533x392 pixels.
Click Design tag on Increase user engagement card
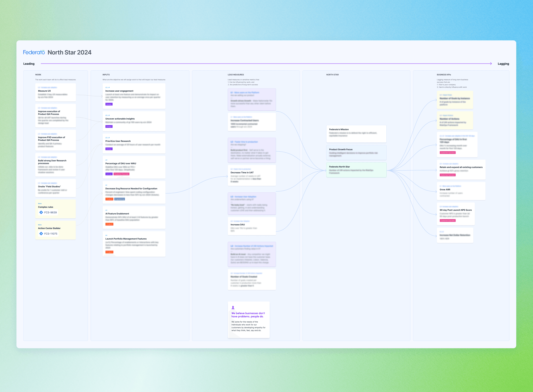tap(109, 104)
